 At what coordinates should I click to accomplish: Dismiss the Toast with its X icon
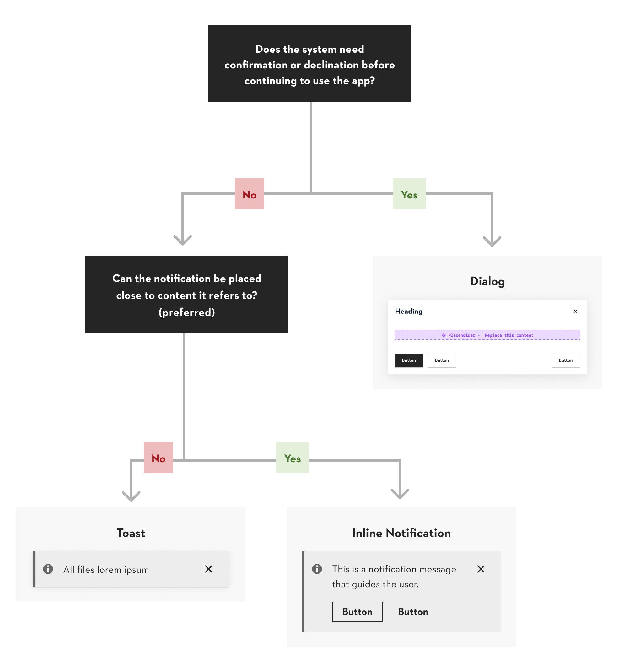pos(209,569)
